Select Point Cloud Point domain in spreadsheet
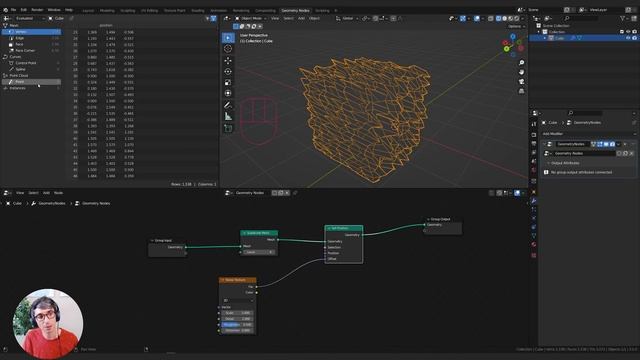This screenshot has height=360, width=640. click(31, 82)
